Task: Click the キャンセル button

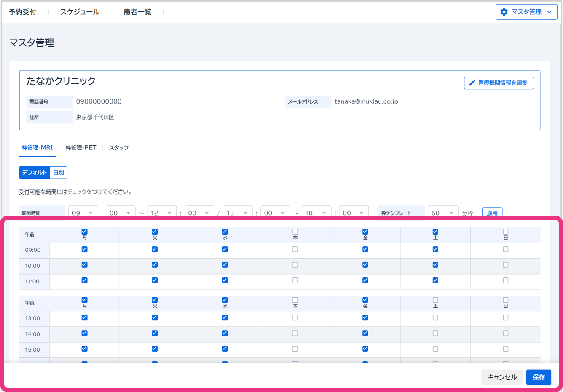Action: click(502, 377)
